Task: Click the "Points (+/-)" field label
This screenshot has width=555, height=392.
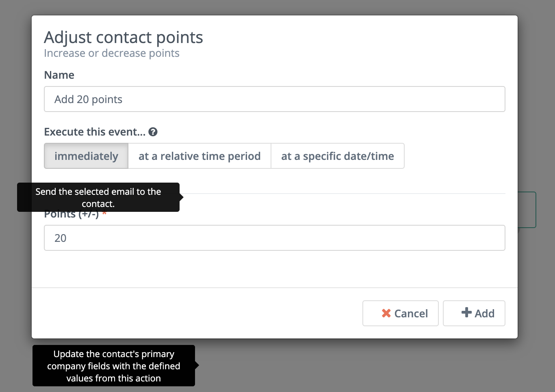Action: point(72,215)
